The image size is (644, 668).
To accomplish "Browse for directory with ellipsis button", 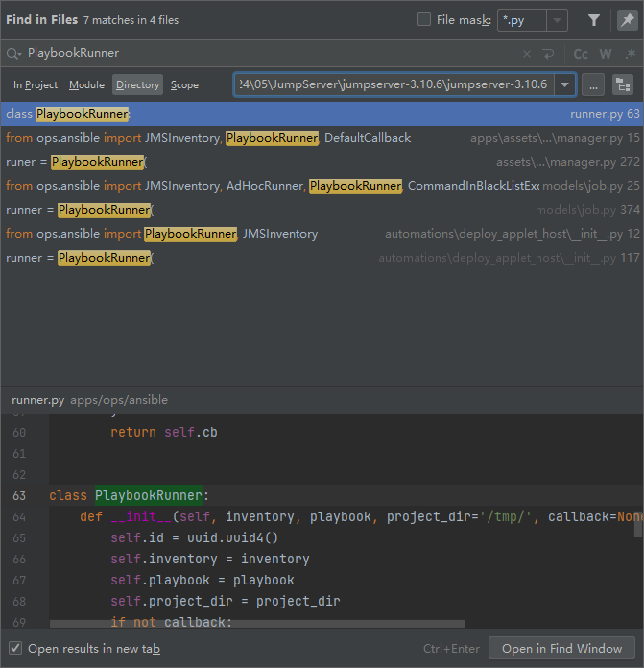I will coord(593,85).
